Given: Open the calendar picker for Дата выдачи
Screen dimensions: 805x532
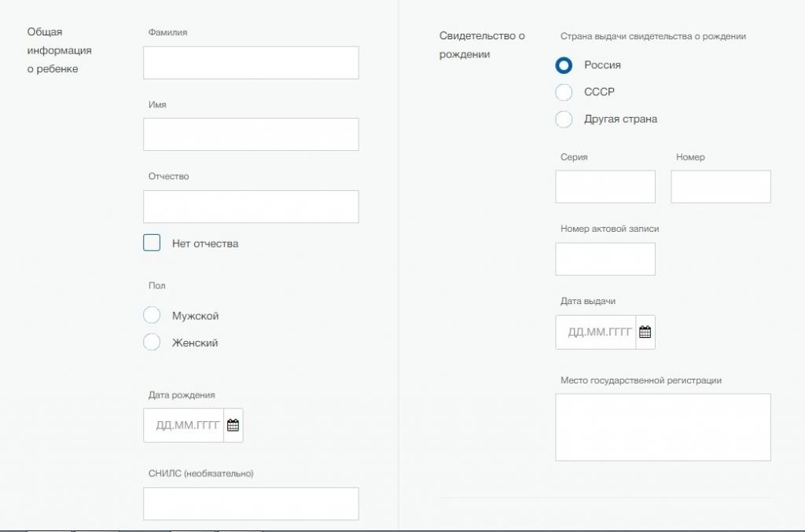Looking at the screenshot, I should (x=646, y=332).
